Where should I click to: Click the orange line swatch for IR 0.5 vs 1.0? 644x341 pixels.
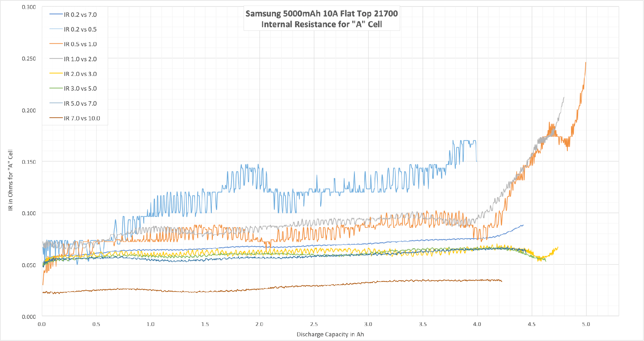[56, 44]
